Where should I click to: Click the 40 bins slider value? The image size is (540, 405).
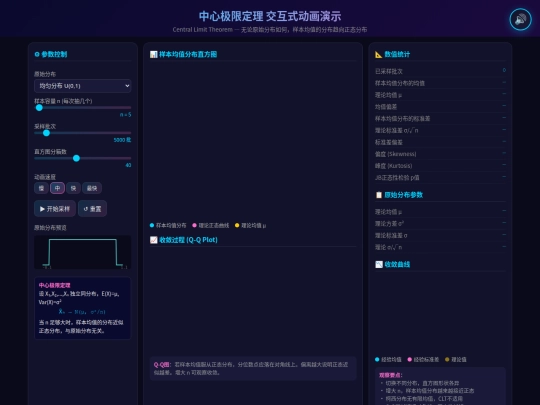[x=128, y=165]
